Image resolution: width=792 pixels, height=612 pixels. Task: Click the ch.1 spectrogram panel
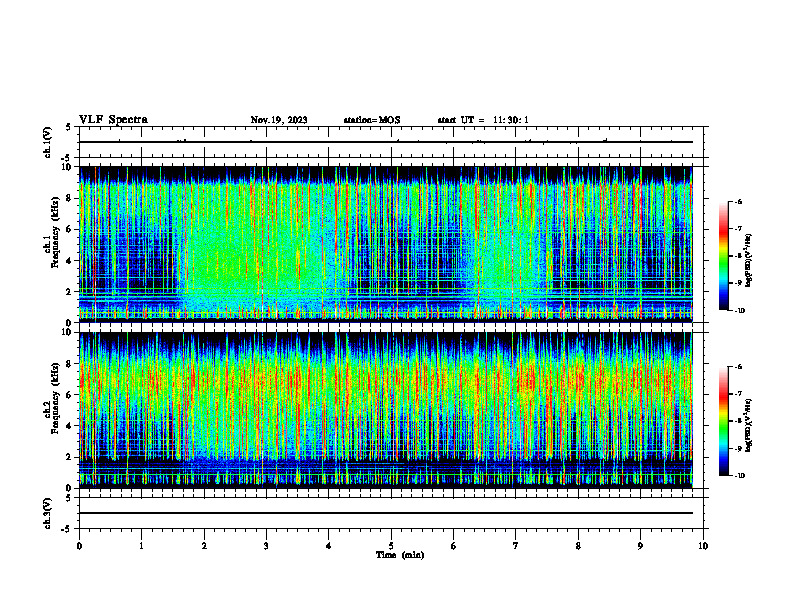(386, 244)
